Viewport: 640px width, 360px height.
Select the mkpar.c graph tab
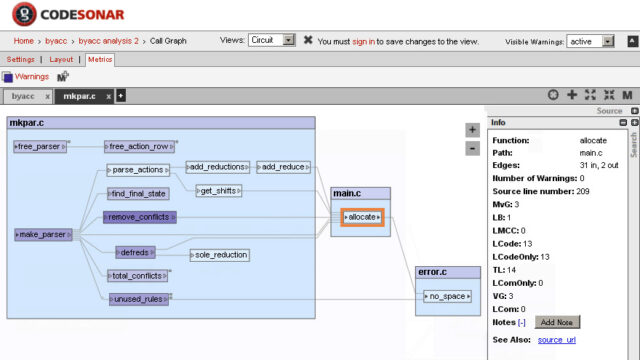80,96
